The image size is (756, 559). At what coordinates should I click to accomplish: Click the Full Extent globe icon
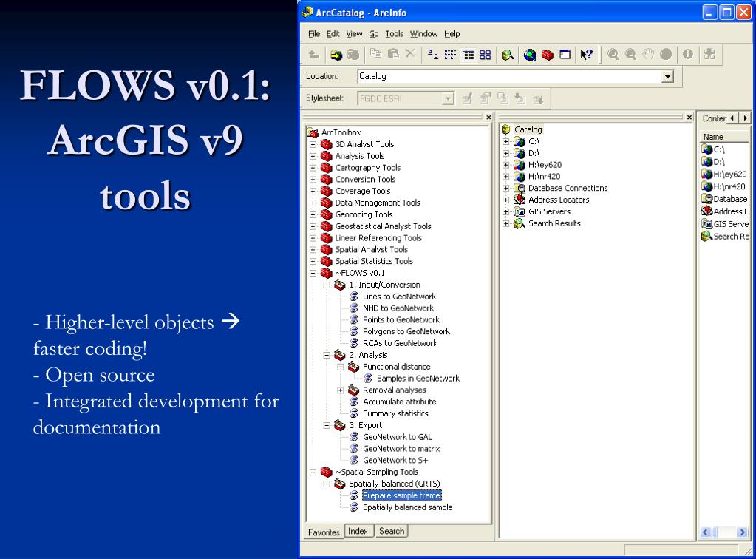tap(666, 55)
